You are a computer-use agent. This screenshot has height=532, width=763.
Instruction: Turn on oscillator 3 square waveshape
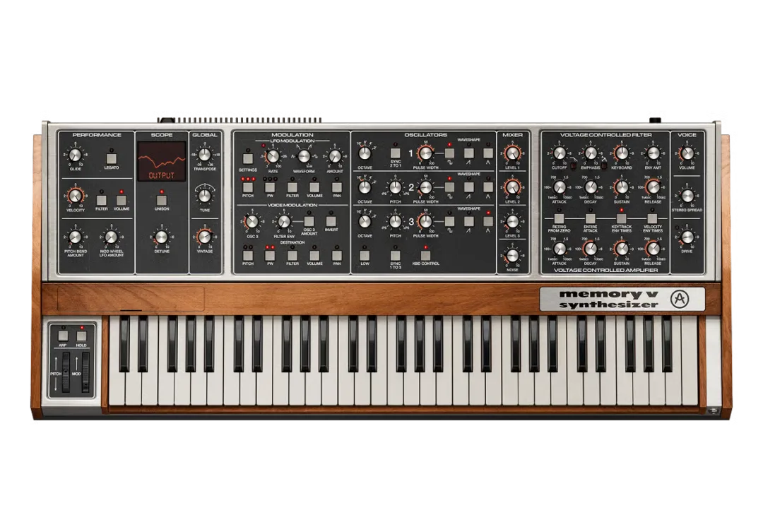(449, 221)
